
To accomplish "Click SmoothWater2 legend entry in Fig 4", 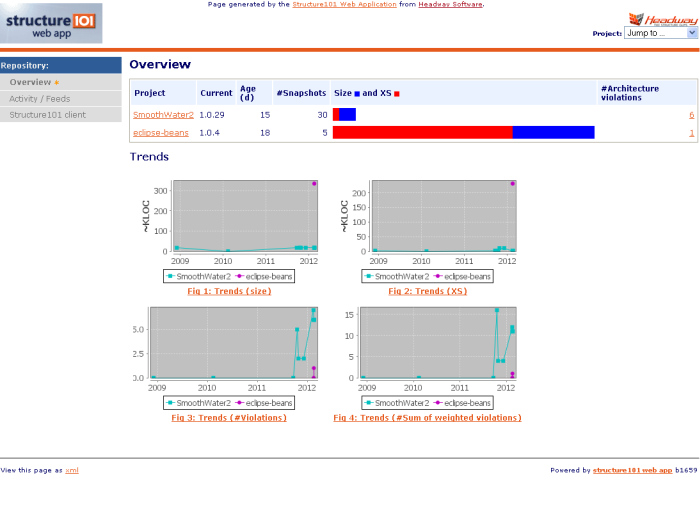I will 397,403.
